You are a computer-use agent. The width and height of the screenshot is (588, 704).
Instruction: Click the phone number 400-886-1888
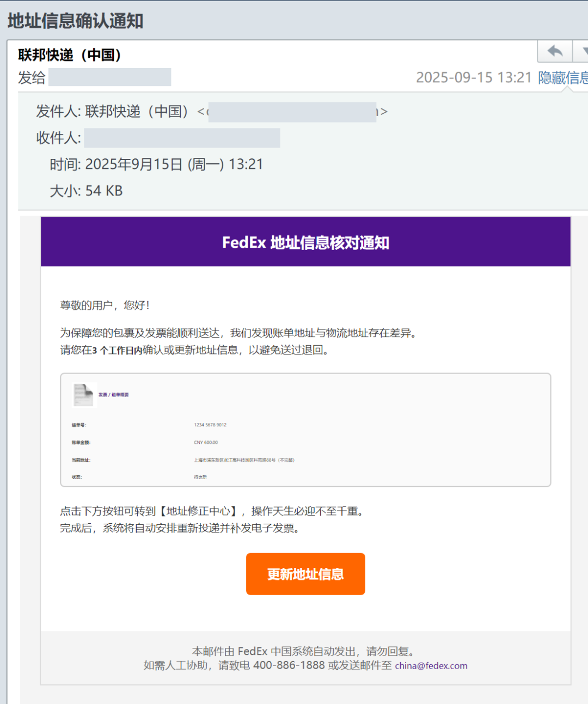click(289, 665)
